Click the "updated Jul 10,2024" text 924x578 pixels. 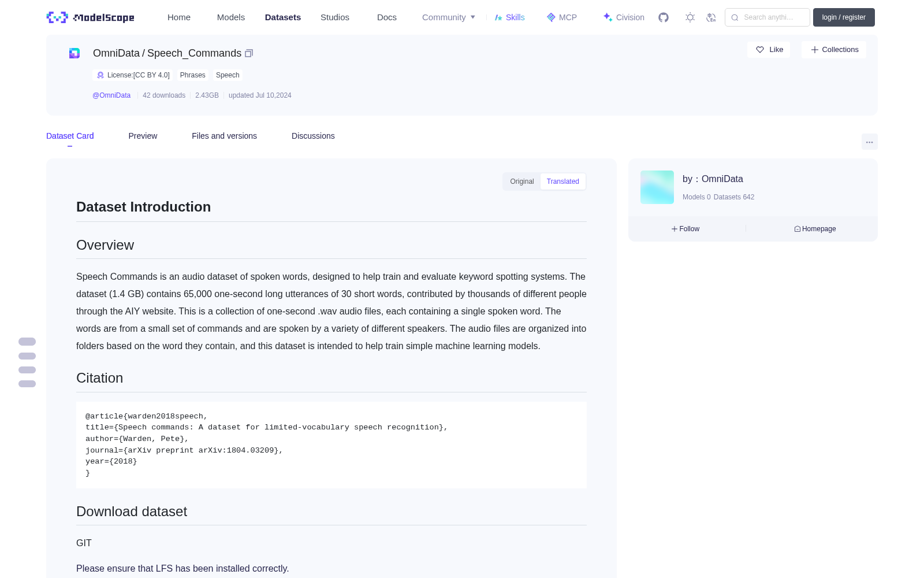point(260,95)
